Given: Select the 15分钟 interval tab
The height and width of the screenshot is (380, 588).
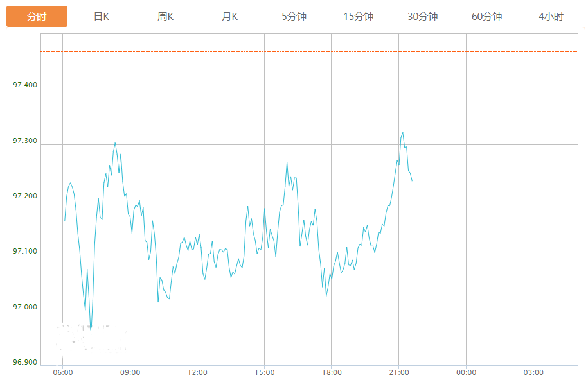Looking at the screenshot, I should [x=359, y=17].
